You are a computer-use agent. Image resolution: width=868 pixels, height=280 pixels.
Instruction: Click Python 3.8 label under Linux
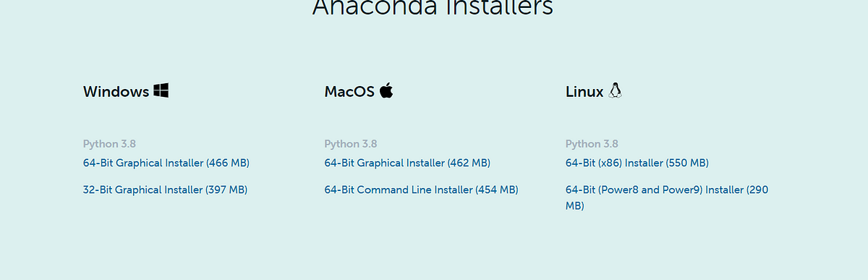592,143
